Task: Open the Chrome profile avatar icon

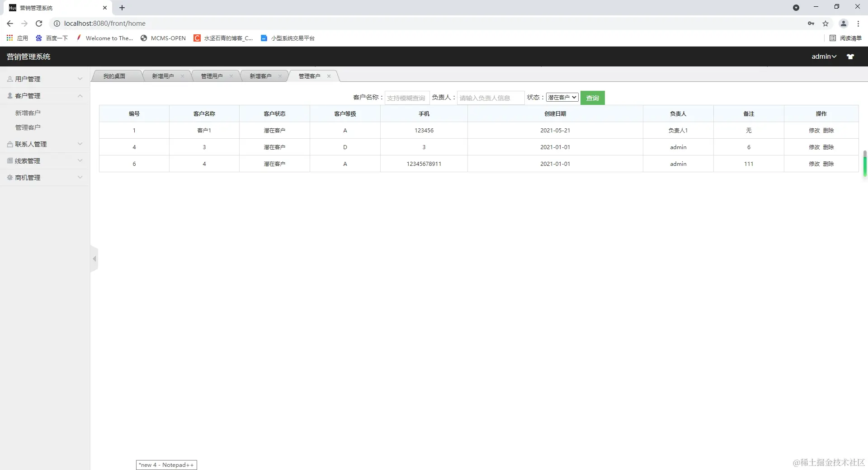Action: coord(843,23)
